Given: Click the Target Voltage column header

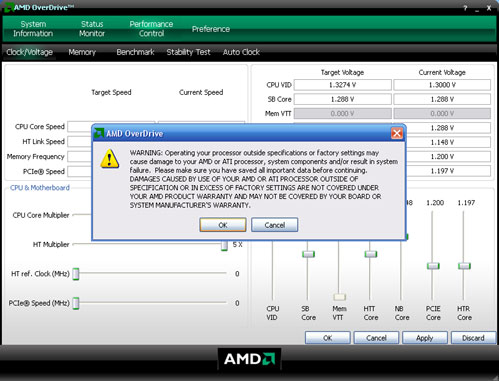Looking at the screenshot, I should coord(342,72).
